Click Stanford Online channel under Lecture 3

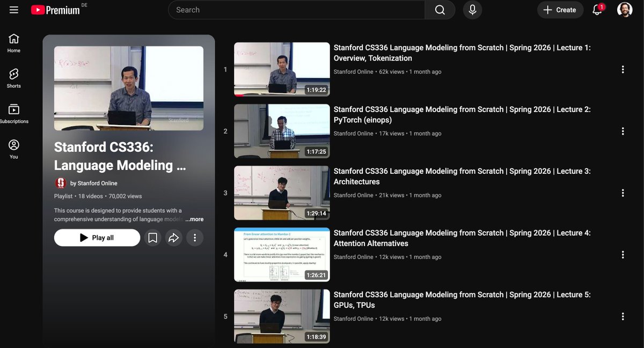(x=353, y=195)
